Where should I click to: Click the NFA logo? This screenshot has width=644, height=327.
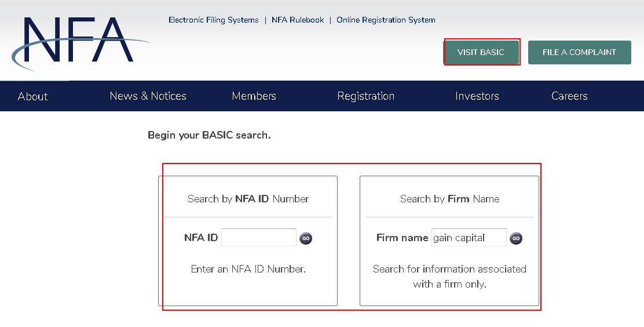81,43
